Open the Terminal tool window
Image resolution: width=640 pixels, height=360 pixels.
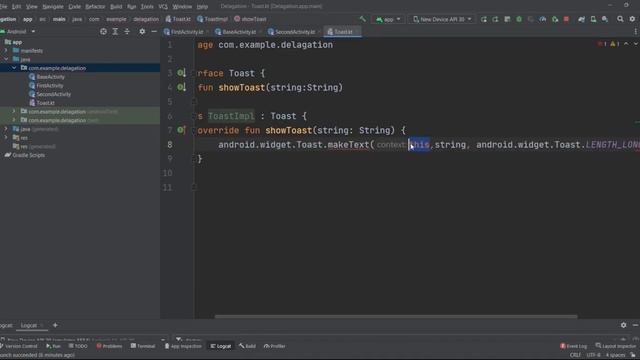pos(143,346)
